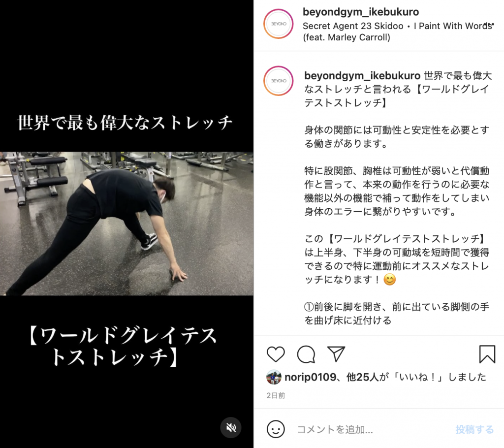Save post with bookmark icon

click(x=487, y=354)
